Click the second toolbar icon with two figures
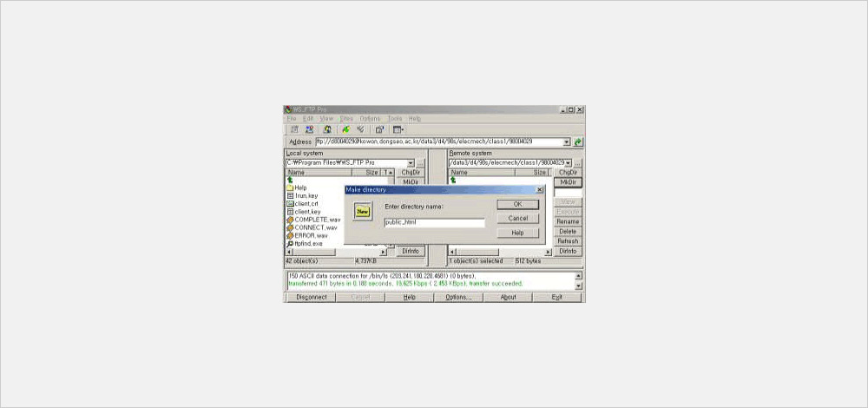The height and width of the screenshot is (408, 868). [310, 129]
